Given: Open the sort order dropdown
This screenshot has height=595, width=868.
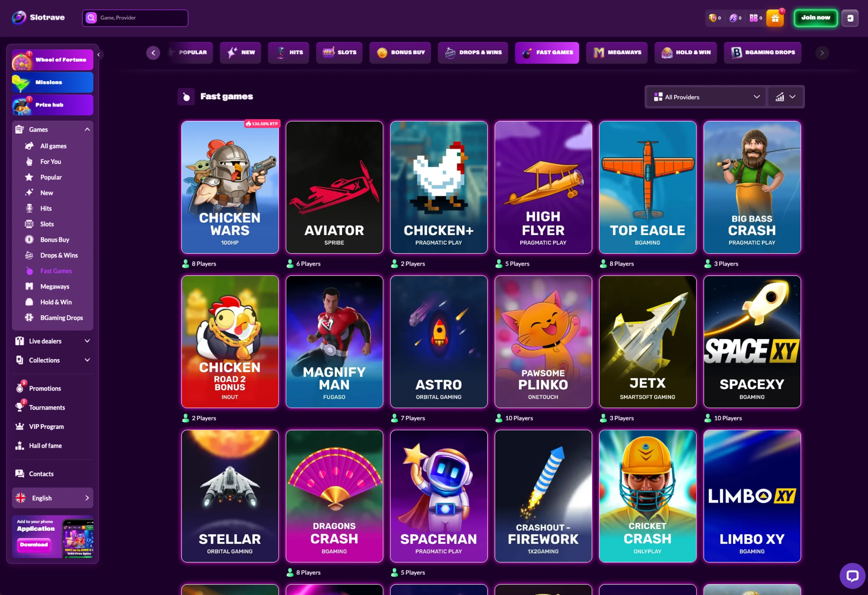Looking at the screenshot, I should coord(786,97).
